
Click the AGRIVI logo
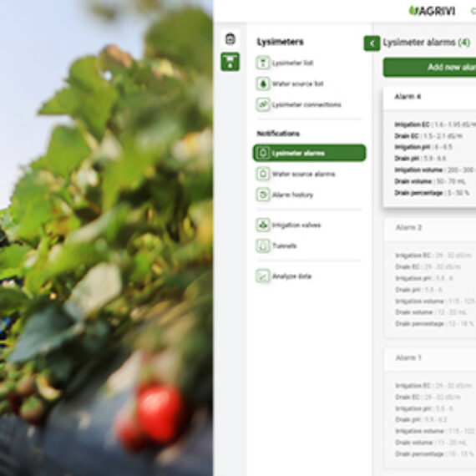point(433,11)
